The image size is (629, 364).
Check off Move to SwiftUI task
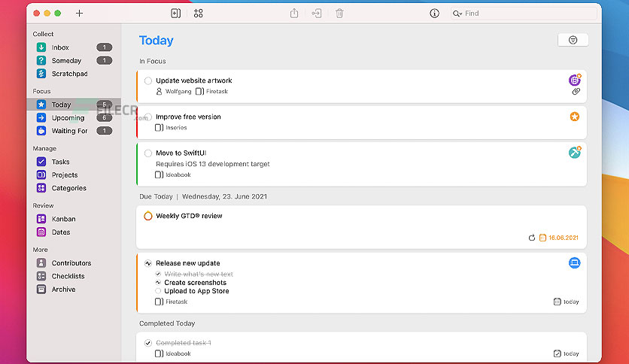click(148, 153)
